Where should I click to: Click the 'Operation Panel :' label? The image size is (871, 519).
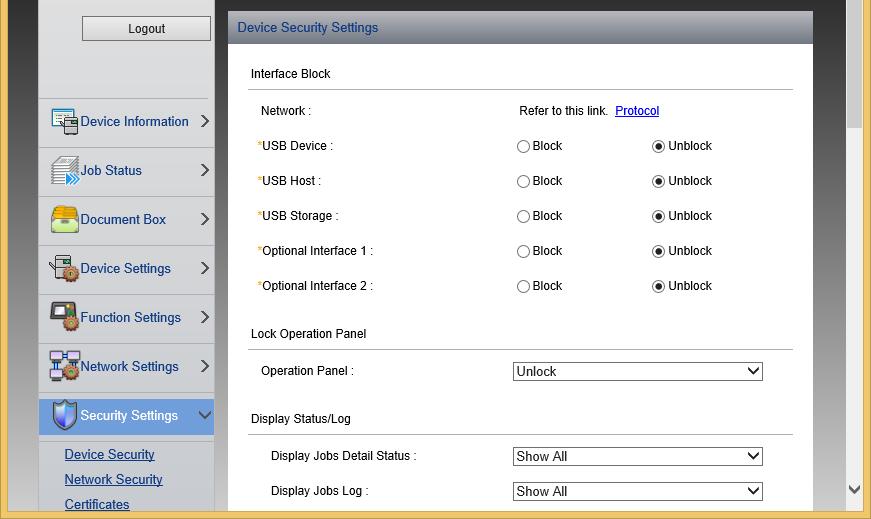tap(307, 371)
